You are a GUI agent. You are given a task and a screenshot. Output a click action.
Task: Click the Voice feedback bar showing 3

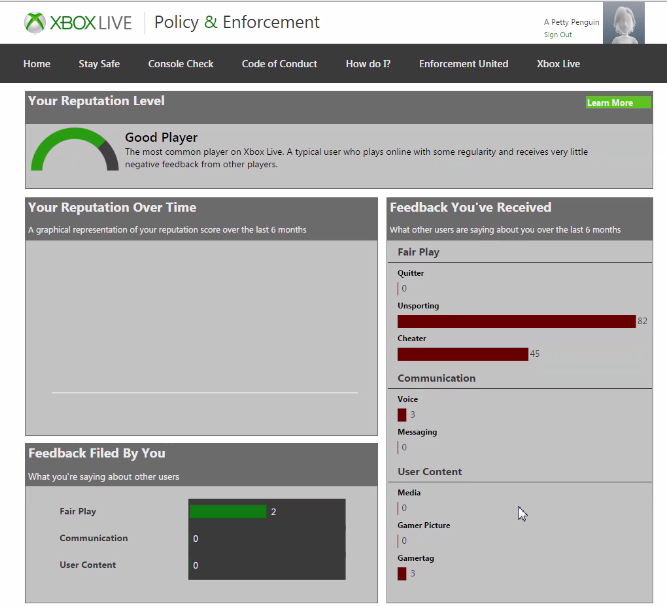pos(402,415)
